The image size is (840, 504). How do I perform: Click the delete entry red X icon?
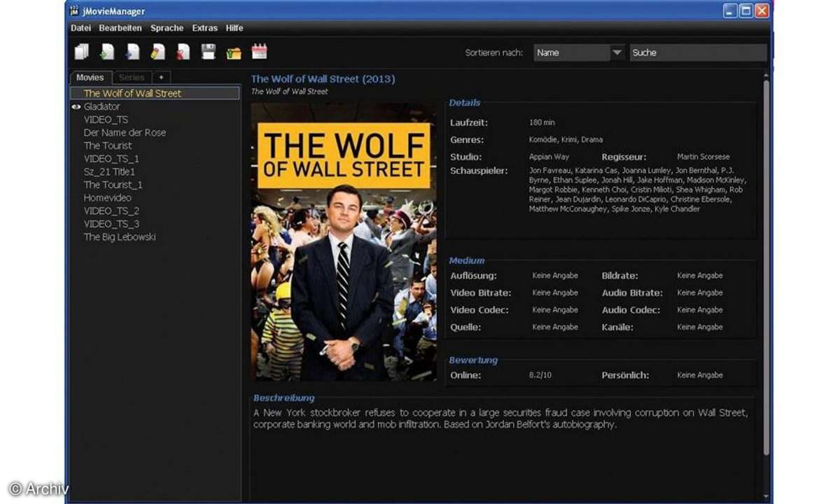click(183, 52)
